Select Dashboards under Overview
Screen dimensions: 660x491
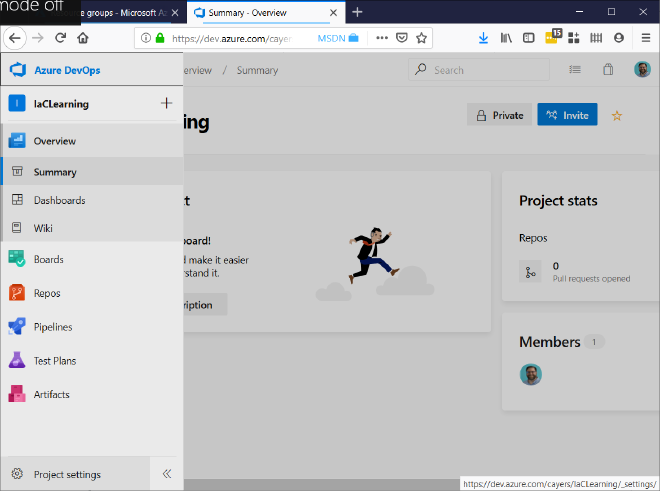[59, 200]
